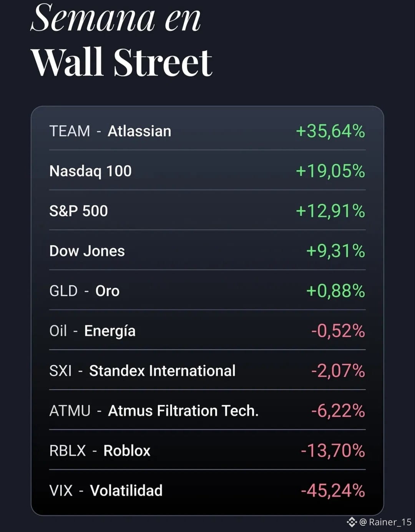
Task: Click the Semana en italic heading
Action: 116,18
